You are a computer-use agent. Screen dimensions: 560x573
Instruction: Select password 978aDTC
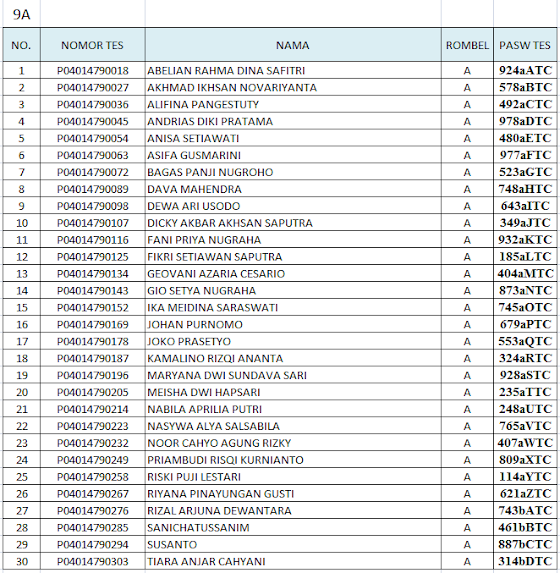525,121
